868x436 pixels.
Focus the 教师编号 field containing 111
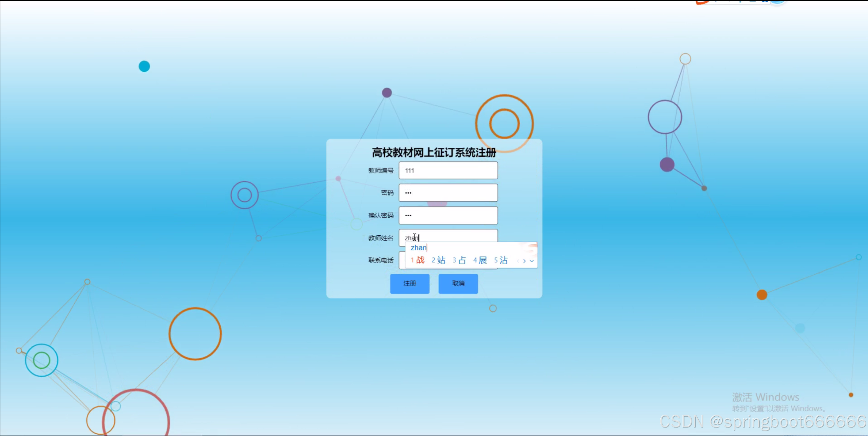pos(448,170)
